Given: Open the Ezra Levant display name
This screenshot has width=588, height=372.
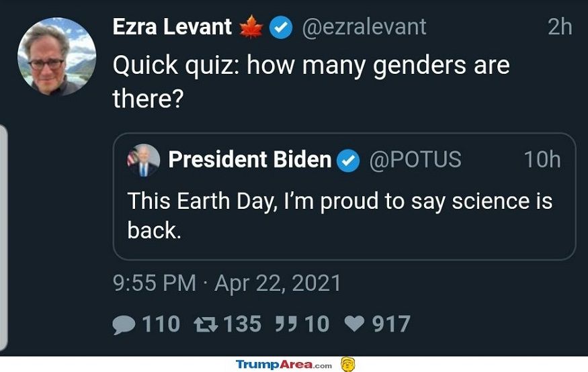Looking at the screenshot, I should pyautogui.click(x=172, y=27).
